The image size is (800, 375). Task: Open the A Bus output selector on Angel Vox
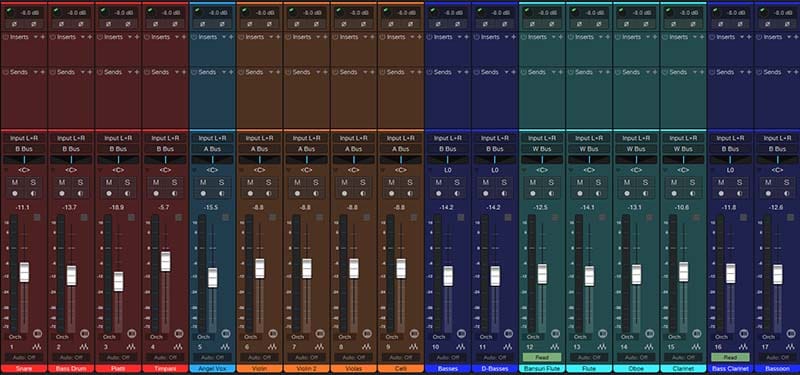212,149
